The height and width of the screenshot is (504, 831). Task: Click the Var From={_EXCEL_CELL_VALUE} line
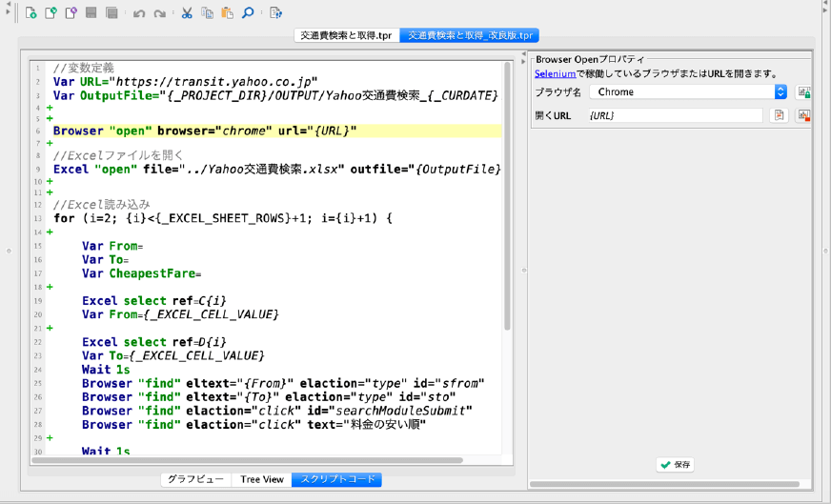(x=180, y=314)
